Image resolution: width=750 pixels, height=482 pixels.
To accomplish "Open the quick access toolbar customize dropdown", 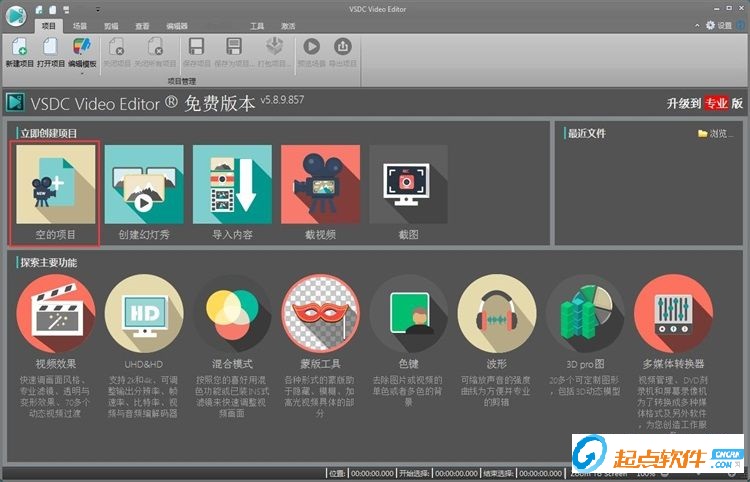I will [x=98, y=10].
